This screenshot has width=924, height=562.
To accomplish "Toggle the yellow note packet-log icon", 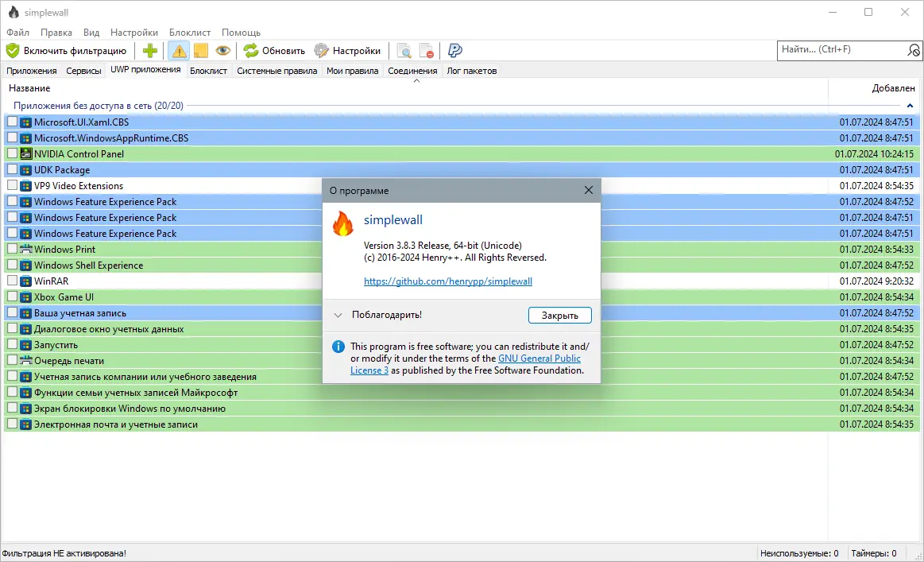I will click(x=200, y=51).
